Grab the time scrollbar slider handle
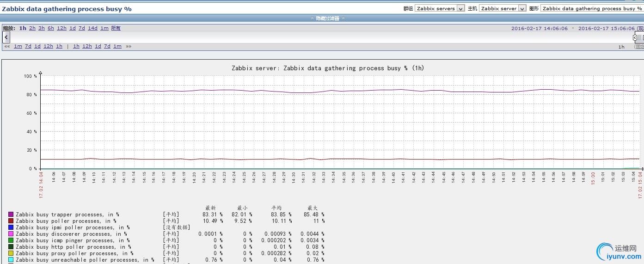 tap(640, 38)
